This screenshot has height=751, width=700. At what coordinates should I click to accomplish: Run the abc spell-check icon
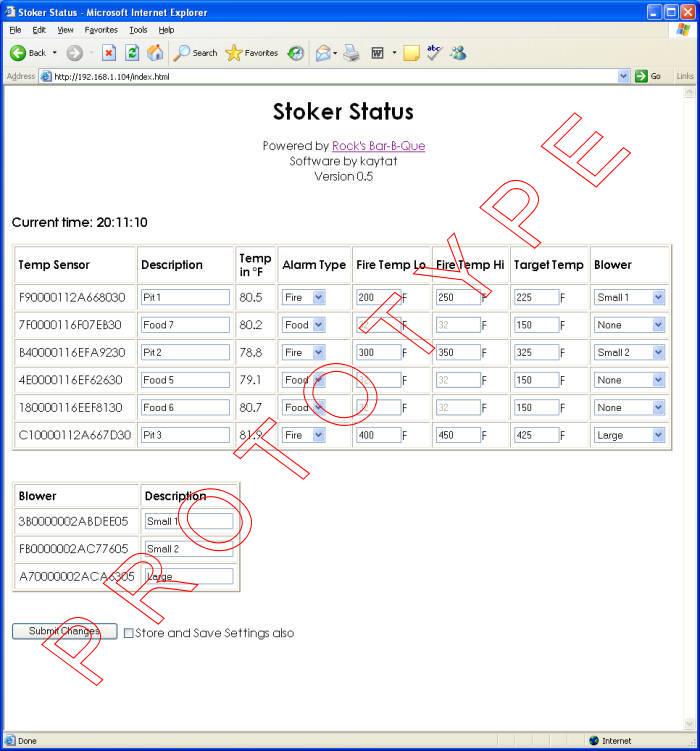click(434, 53)
